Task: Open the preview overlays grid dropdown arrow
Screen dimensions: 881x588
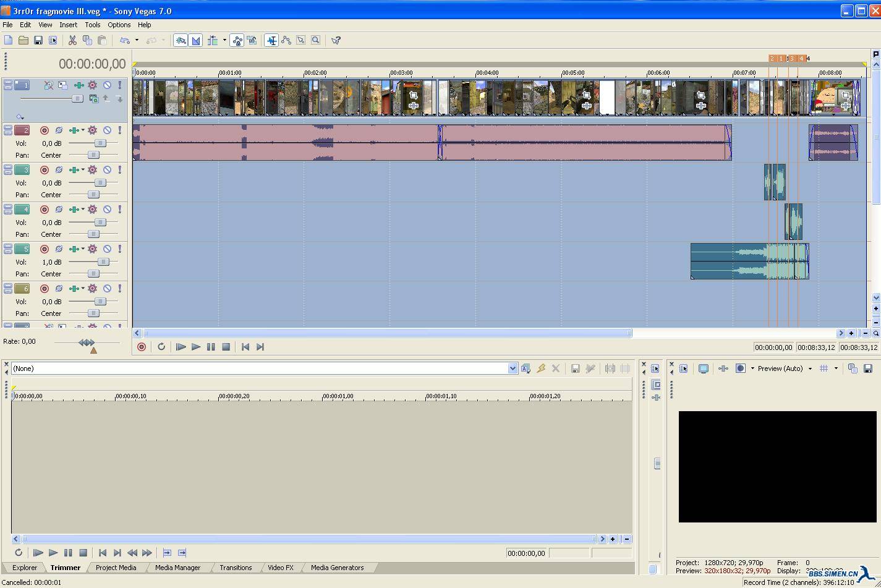Action: (836, 369)
